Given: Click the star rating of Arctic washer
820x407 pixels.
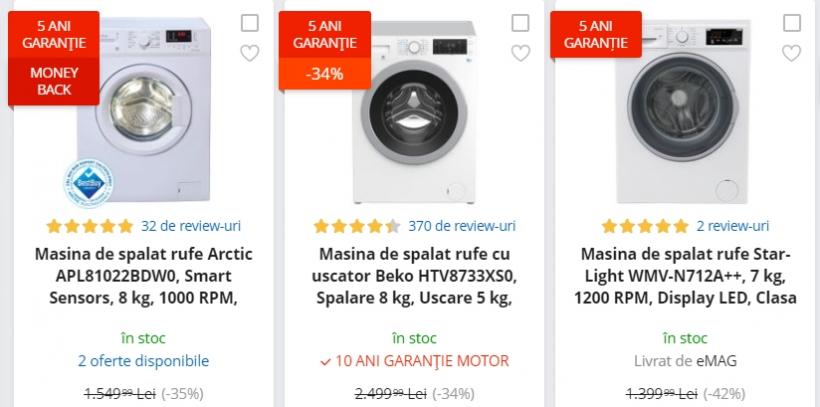Looking at the screenshot, I should 89,226.
